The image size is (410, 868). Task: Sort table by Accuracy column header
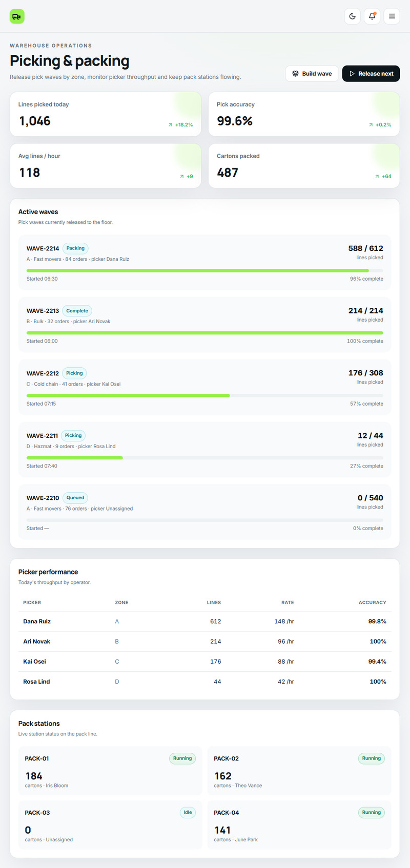click(x=373, y=603)
